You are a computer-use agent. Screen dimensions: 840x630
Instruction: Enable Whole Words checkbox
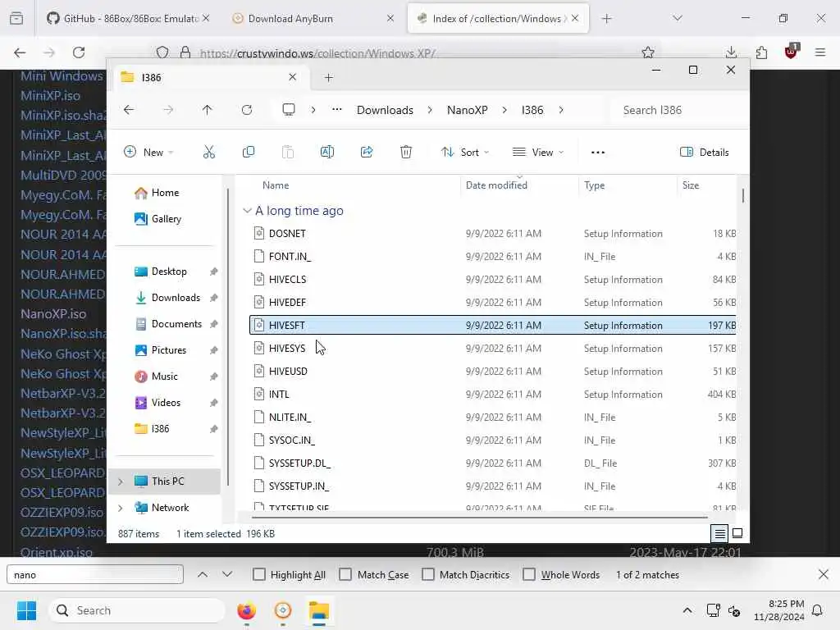[529, 574]
